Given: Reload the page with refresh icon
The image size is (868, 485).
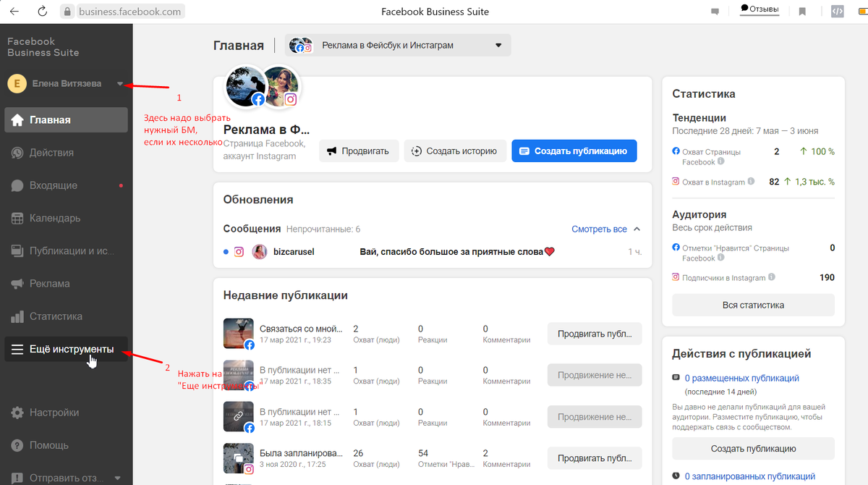Looking at the screenshot, I should (43, 12).
